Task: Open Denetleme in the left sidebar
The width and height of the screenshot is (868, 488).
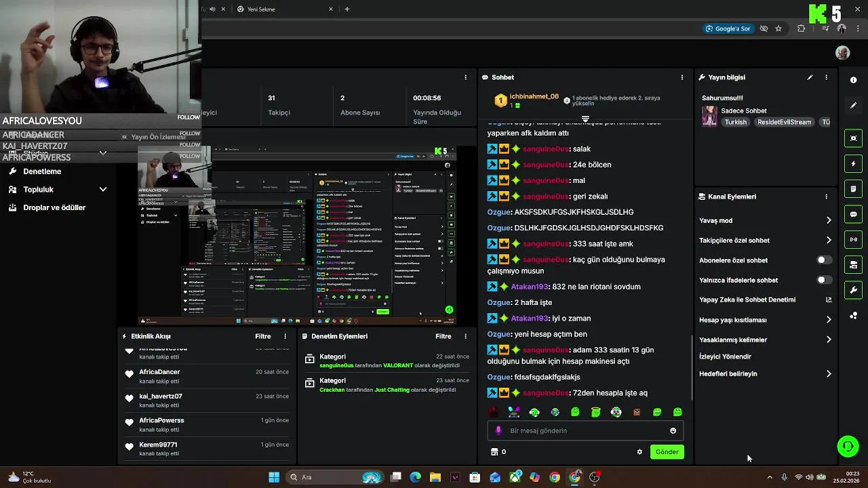Action: 42,171
